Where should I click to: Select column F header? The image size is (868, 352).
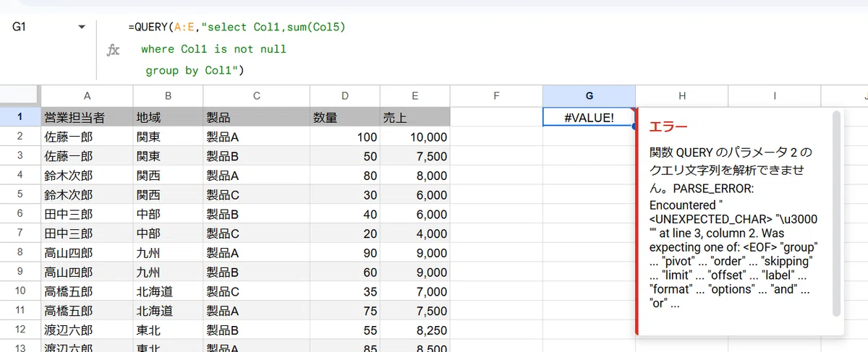496,95
